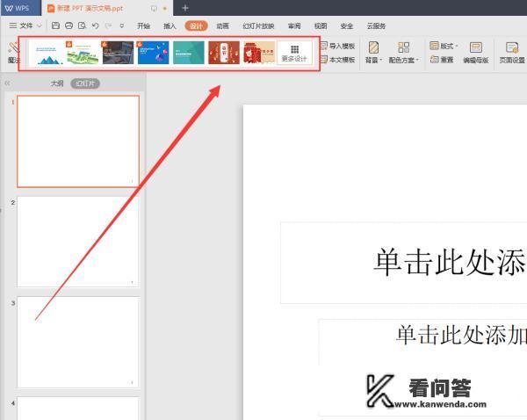Expand the dropdown arrow next to 文件
This screenshot has height=420, width=527.
coord(40,25)
